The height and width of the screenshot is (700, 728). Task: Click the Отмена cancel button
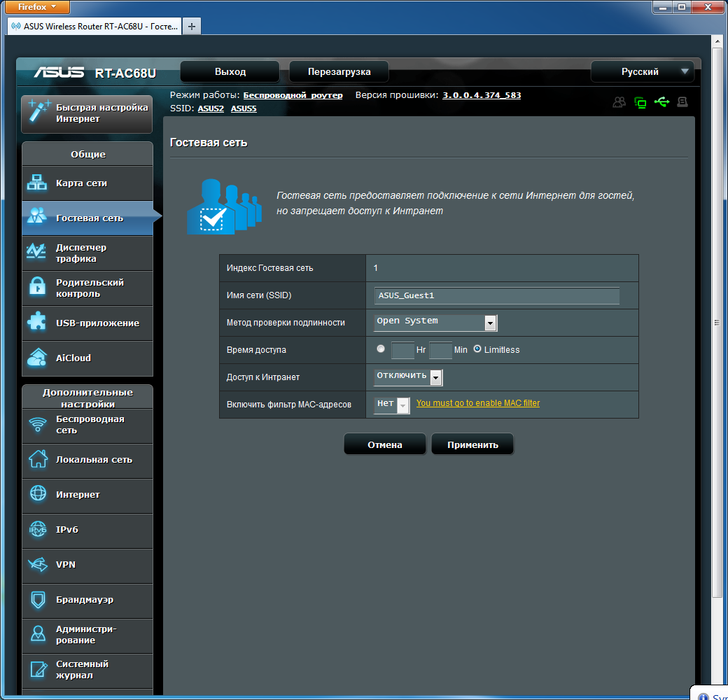384,444
